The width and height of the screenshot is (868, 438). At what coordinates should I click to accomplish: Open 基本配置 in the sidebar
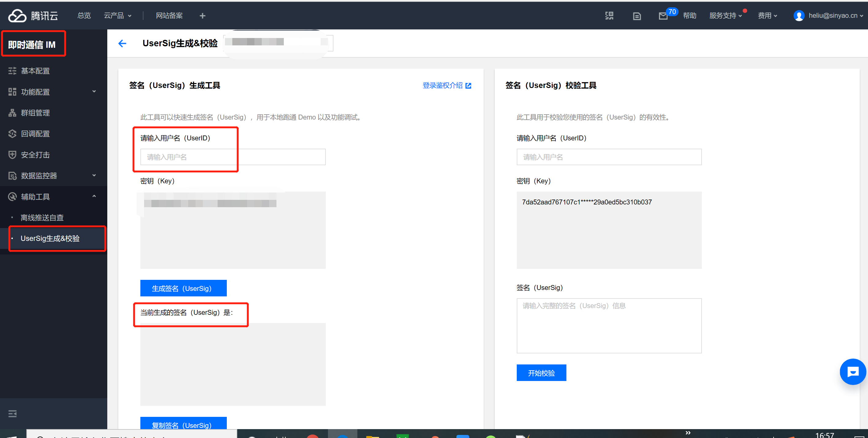[35, 71]
